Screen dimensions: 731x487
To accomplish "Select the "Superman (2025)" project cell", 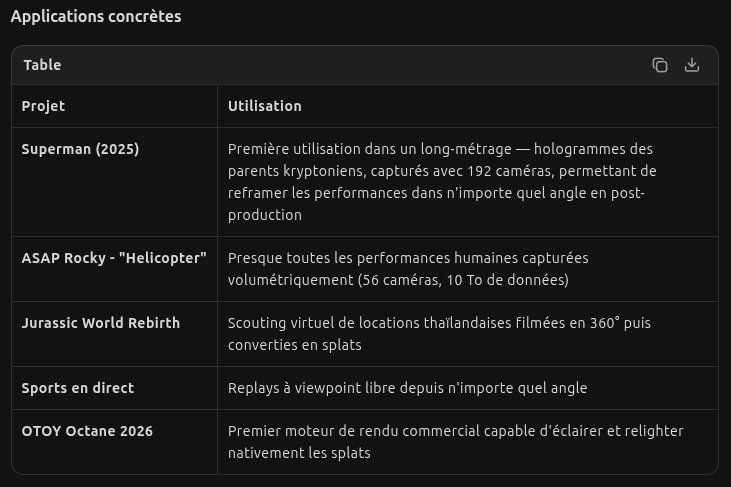I will click(x=80, y=149).
